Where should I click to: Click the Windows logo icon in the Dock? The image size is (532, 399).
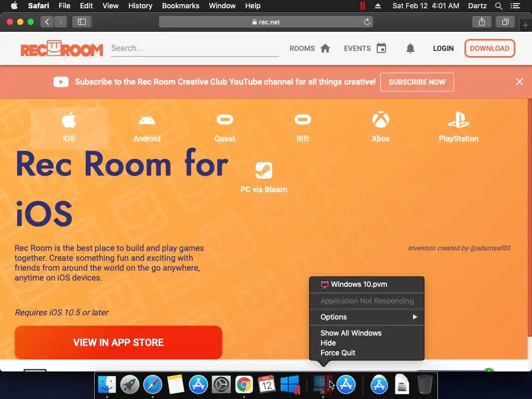click(290, 384)
